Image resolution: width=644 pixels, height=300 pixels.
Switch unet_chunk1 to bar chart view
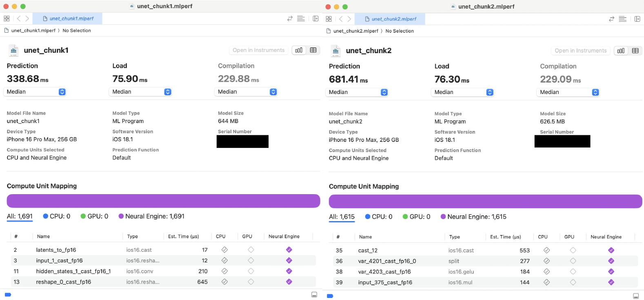(299, 50)
